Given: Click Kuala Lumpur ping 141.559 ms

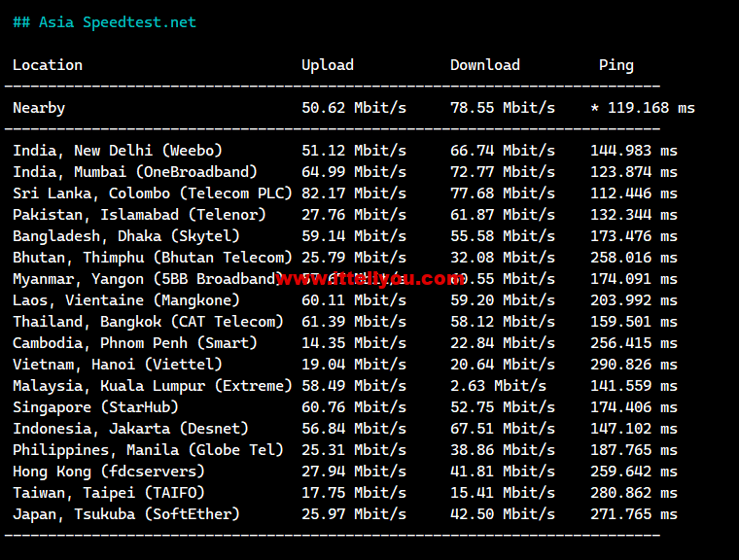Looking at the screenshot, I should 634,386.
